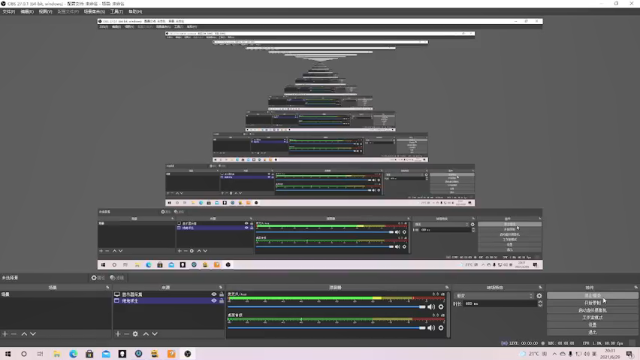Move scene down in Scenes dock
640x360 pixels.
point(33,334)
